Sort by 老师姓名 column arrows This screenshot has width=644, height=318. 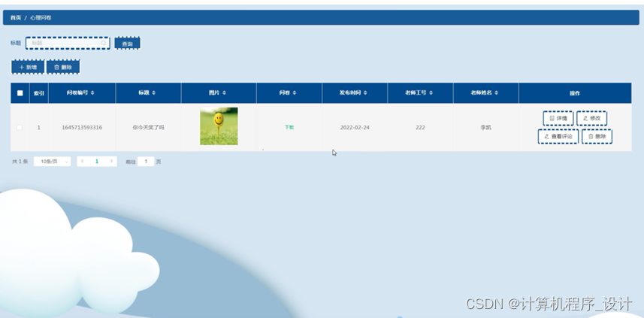pyautogui.click(x=496, y=93)
